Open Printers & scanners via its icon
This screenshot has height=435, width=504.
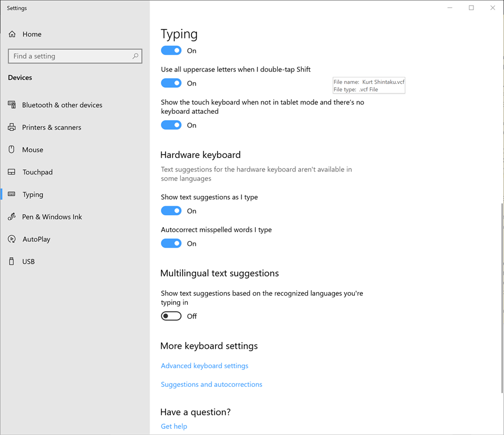[12, 127]
